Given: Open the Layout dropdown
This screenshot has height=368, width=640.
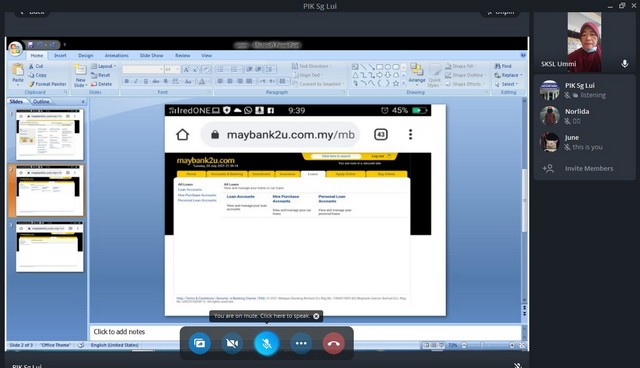Looking at the screenshot, I should (x=104, y=66).
